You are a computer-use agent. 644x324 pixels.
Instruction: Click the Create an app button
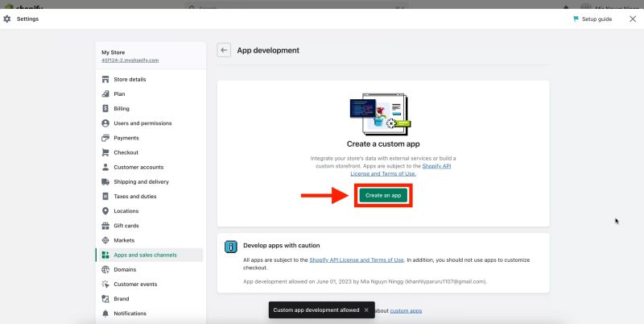(383, 195)
